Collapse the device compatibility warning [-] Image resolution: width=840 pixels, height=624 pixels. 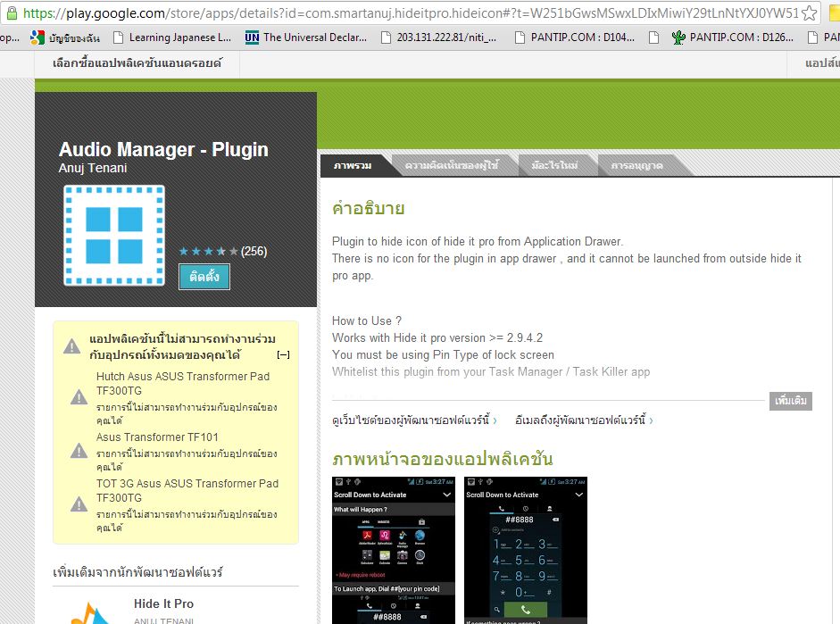click(283, 354)
